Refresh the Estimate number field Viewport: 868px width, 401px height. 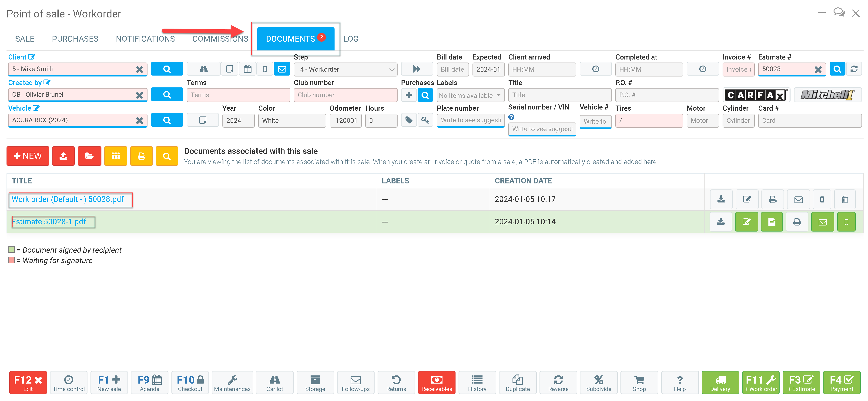854,69
